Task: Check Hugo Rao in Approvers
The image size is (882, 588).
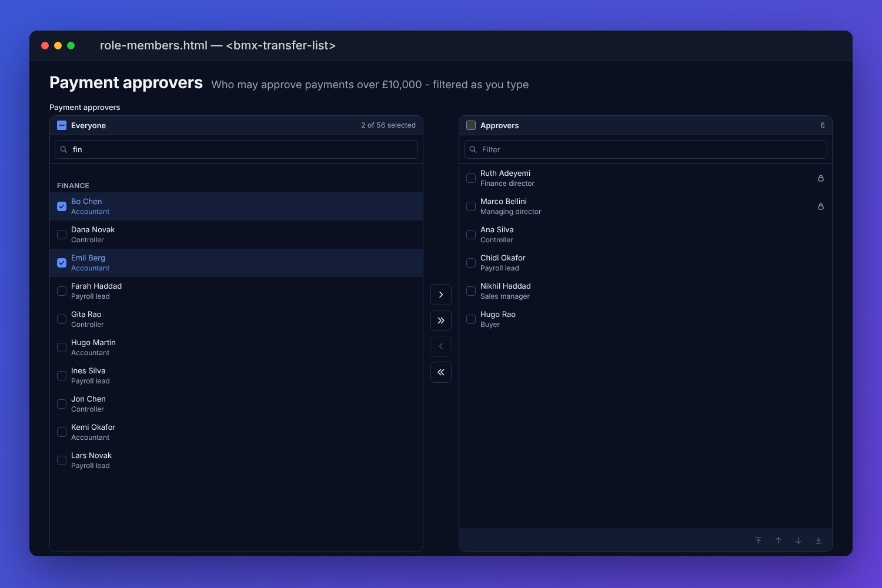Action: point(471,319)
